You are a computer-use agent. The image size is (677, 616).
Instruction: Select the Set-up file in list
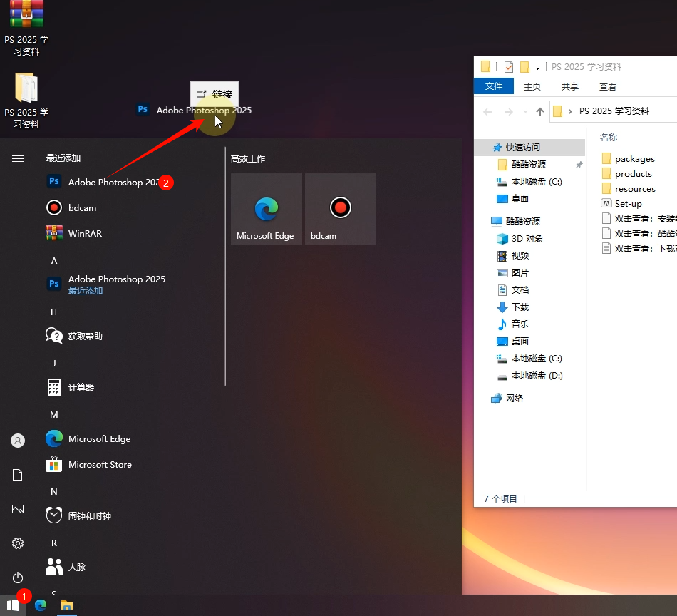628,203
